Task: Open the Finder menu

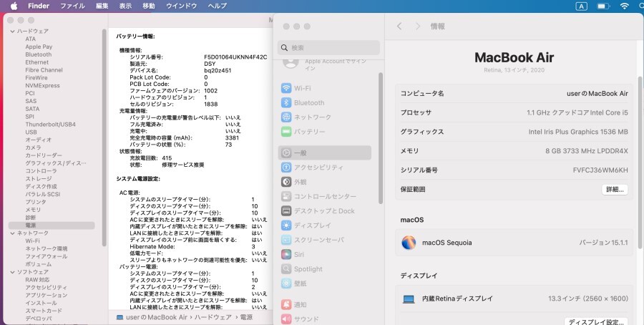Action: [38, 6]
